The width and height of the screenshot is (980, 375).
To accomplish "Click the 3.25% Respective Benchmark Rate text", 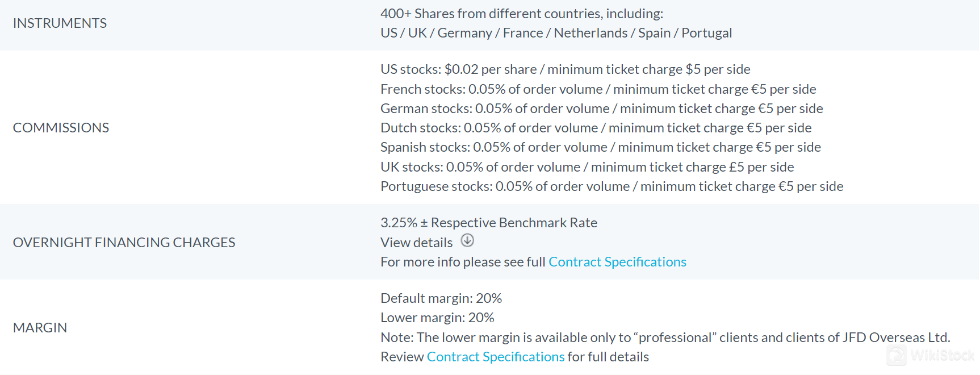I will pos(488,223).
